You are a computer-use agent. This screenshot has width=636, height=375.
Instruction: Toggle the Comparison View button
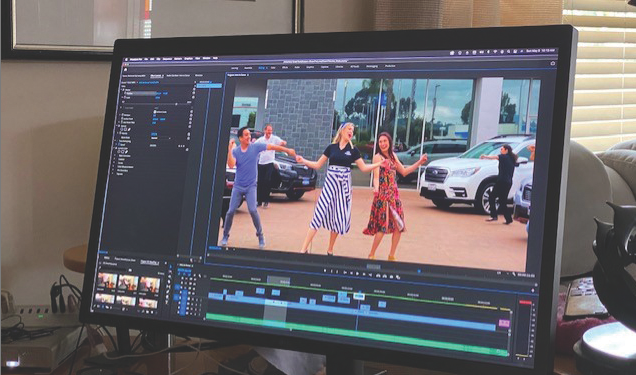click(398, 277)
